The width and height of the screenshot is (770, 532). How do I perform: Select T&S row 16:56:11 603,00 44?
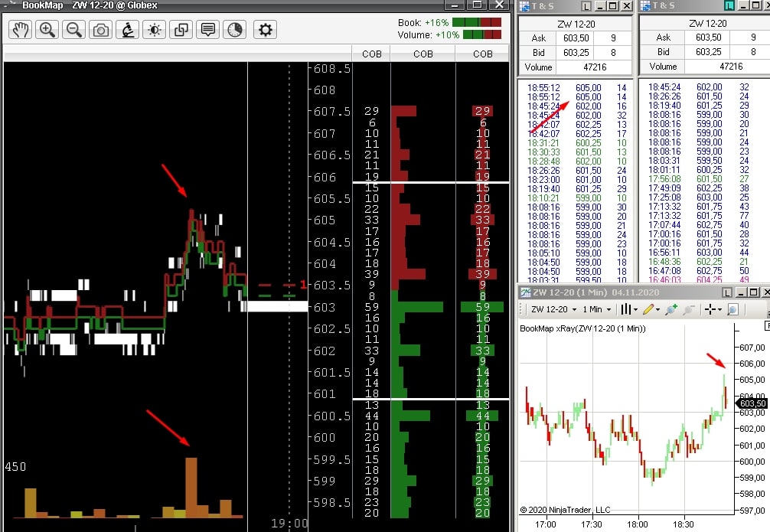coord(698,252)
